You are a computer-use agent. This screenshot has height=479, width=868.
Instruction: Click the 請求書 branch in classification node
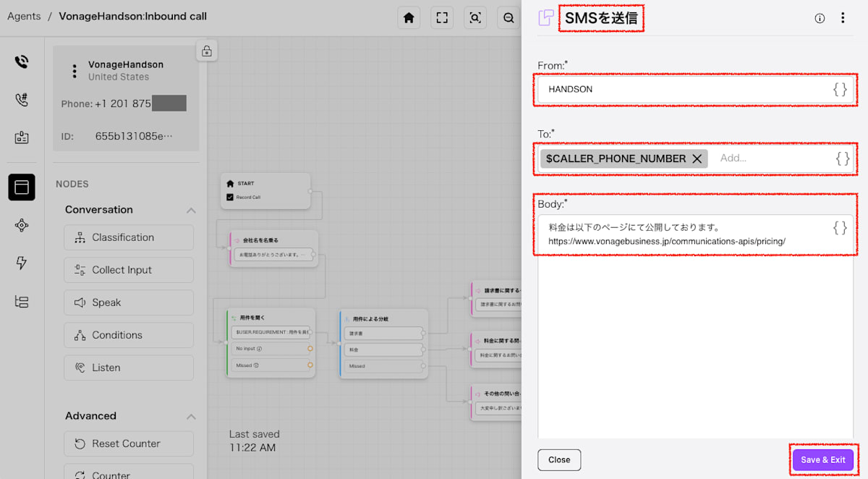383,334
